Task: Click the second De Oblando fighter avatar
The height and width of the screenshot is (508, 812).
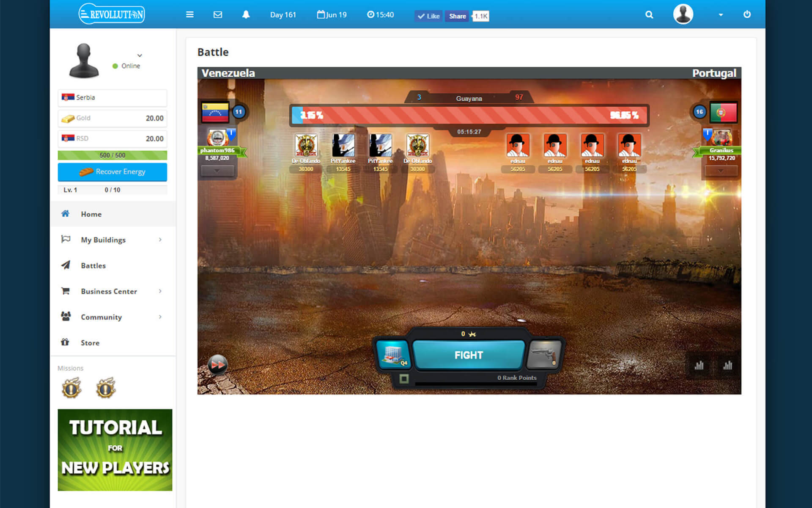Action: point(418,145)
